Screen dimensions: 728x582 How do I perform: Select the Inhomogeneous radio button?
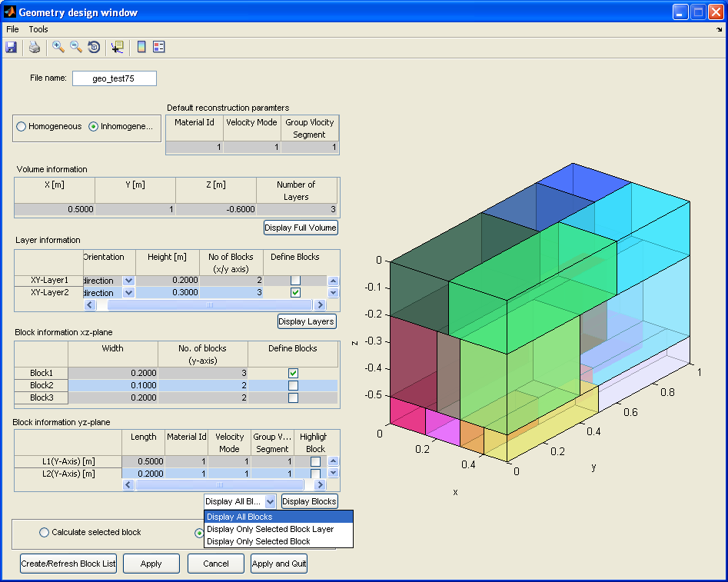click(x=93, y=126)
